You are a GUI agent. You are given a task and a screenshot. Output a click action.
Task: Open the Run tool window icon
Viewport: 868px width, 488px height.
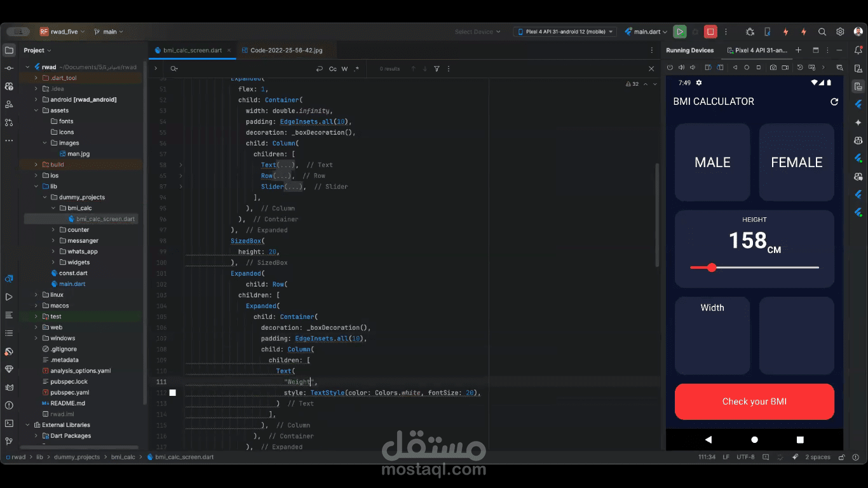click(x=9, y=297)
